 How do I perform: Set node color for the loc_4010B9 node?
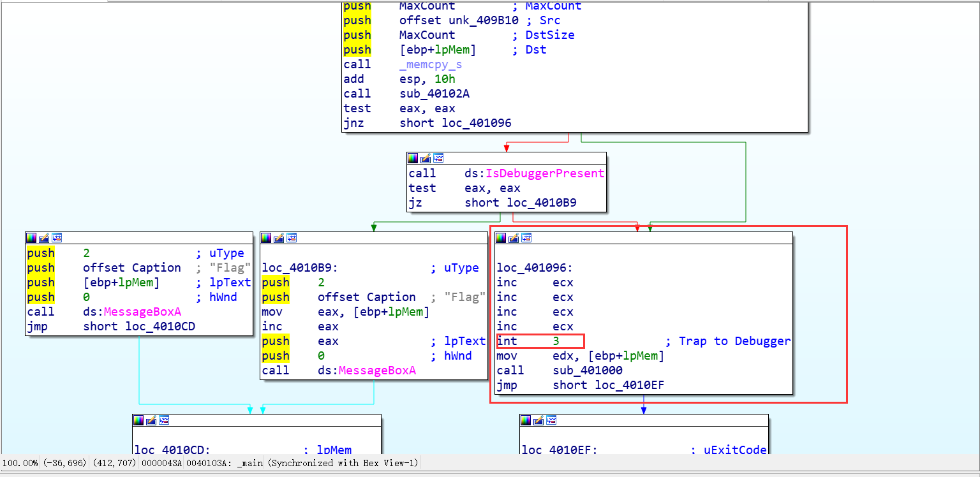[x=267, y=238]
